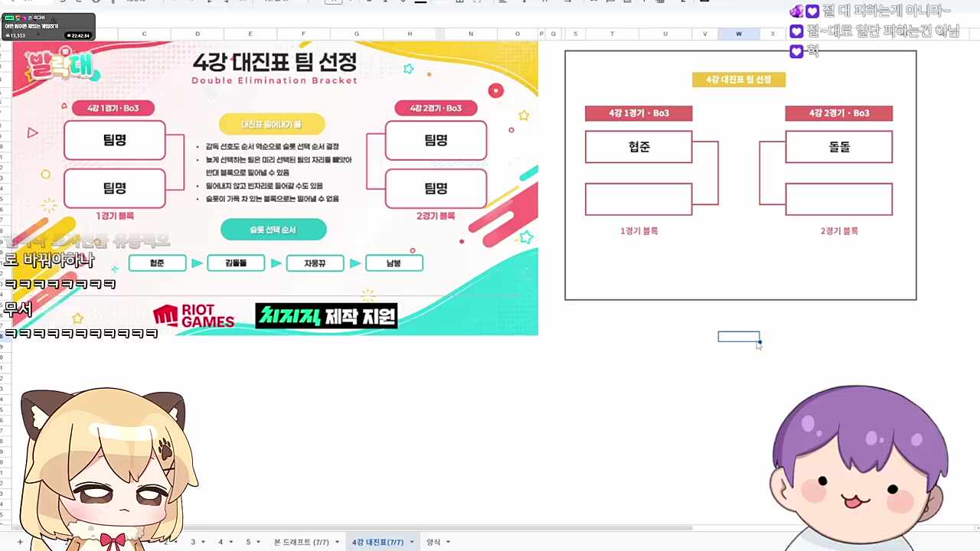
Task: Switch to sheet tab 4
Action: (220, 542)
